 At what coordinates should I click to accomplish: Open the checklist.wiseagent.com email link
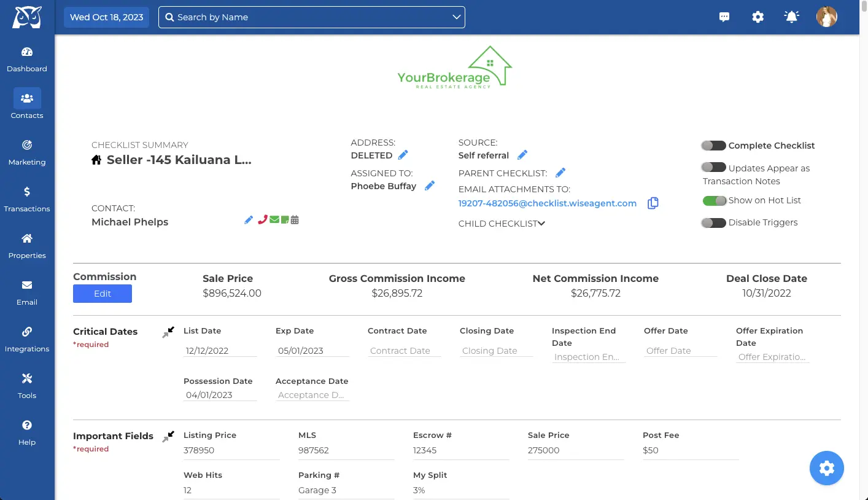pos(547,203)
